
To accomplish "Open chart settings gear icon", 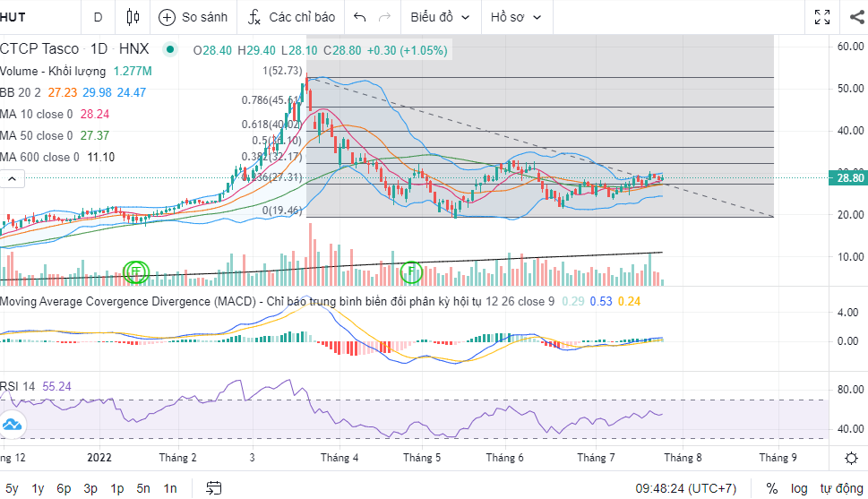I will (x=850, y=458).
